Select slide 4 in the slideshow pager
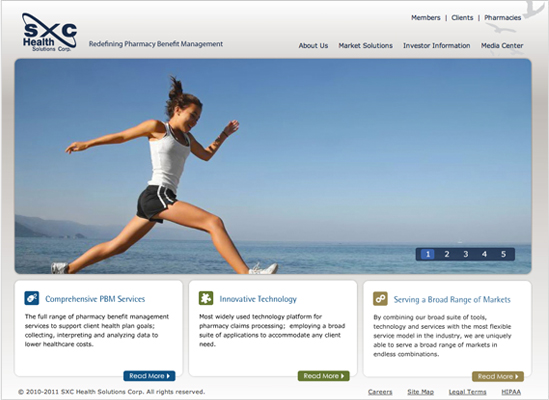 pos(484,254)
